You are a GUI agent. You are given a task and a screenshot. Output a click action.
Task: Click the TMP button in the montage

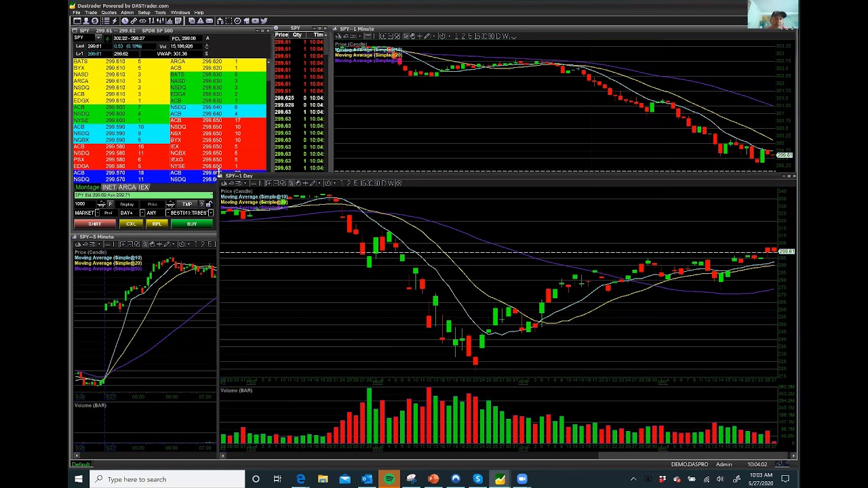186,204
